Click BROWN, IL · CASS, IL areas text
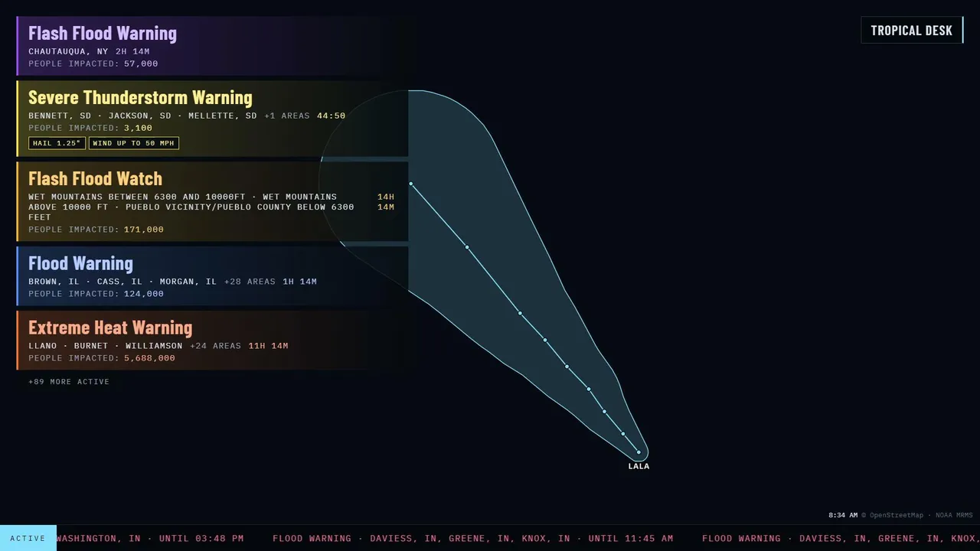Screen dimensions: 980x551 (123, 282)
